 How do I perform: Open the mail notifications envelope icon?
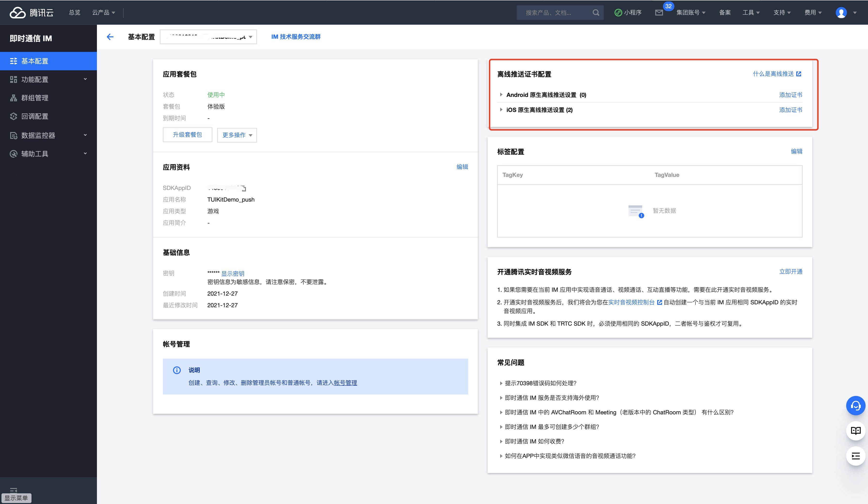point(659,13)
